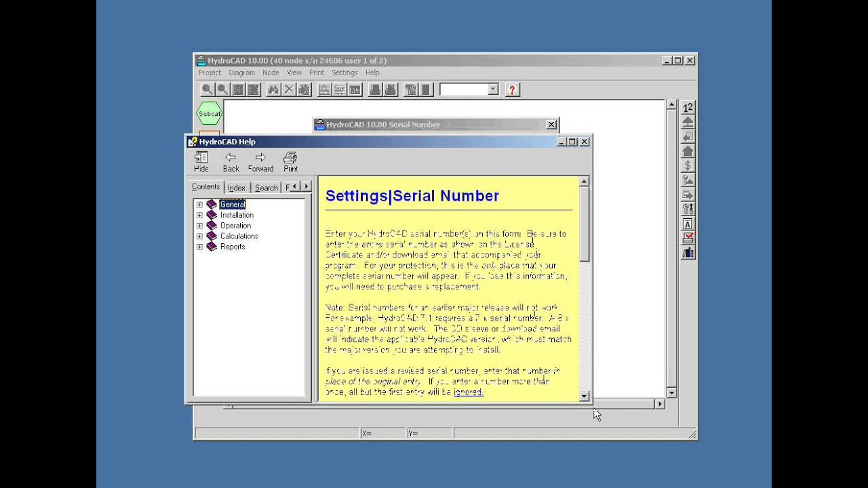Click the Forward arrow in Help toolbar
The width and height of the screenshot is (868, 488).
tap(260, 162)
